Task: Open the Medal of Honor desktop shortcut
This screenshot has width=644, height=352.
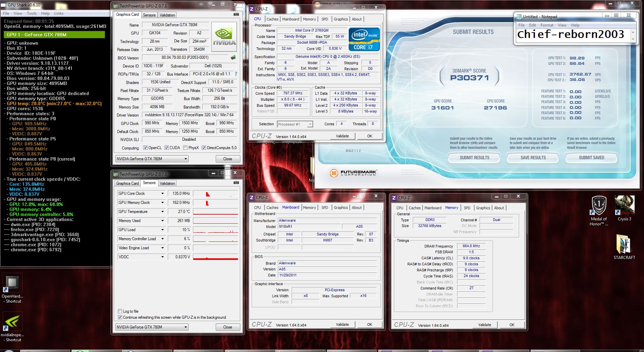Action: [599, 211]
